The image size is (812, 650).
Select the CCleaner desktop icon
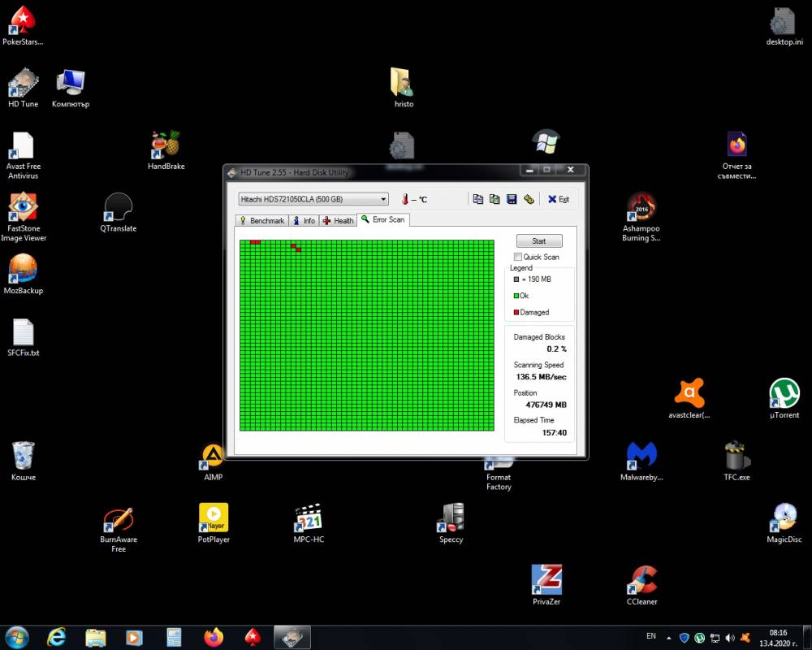[641, 585]
